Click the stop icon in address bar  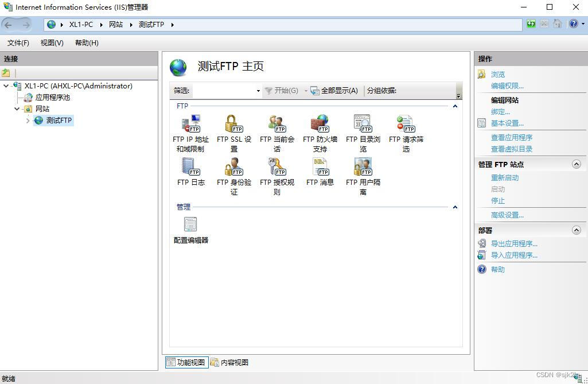click(x=544, y=24)
